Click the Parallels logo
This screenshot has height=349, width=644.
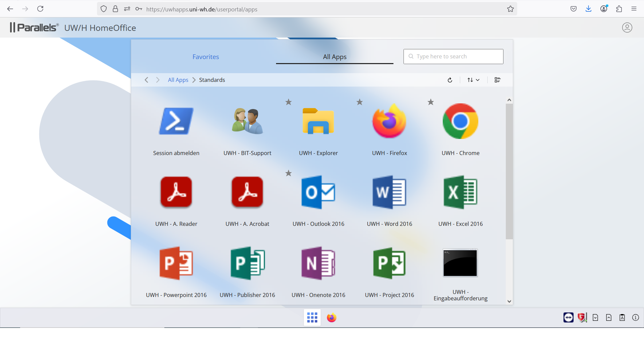[x=35, y=28]
